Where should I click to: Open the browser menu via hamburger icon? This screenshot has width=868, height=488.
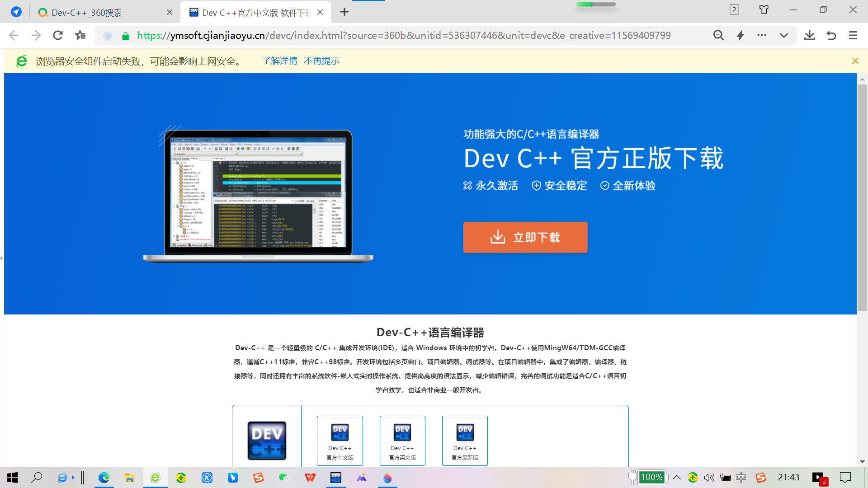(853, 35)
